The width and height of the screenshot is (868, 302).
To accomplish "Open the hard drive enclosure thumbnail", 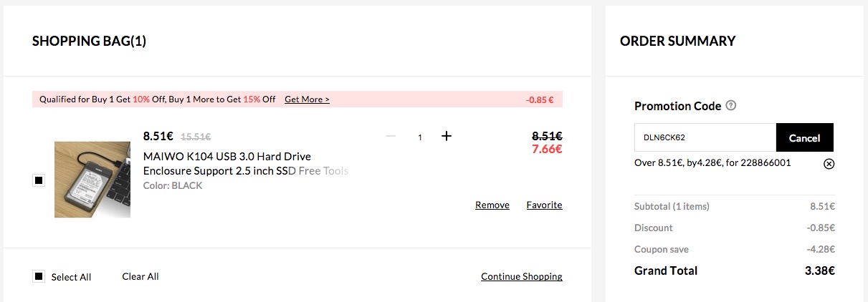I will point(92,180).
